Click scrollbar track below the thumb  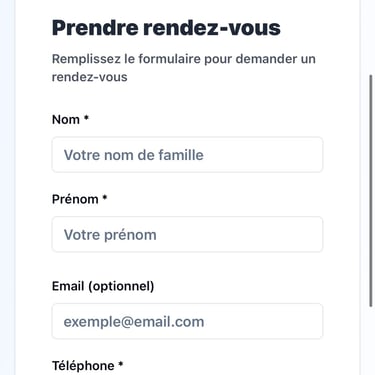pyautogui.click(x=371, y=340)
